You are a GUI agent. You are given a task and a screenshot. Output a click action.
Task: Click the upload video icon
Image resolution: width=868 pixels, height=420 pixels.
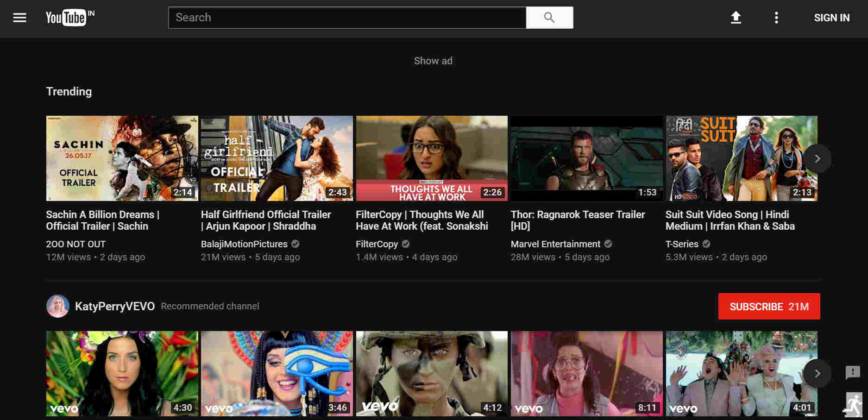[x=736, y=18]
